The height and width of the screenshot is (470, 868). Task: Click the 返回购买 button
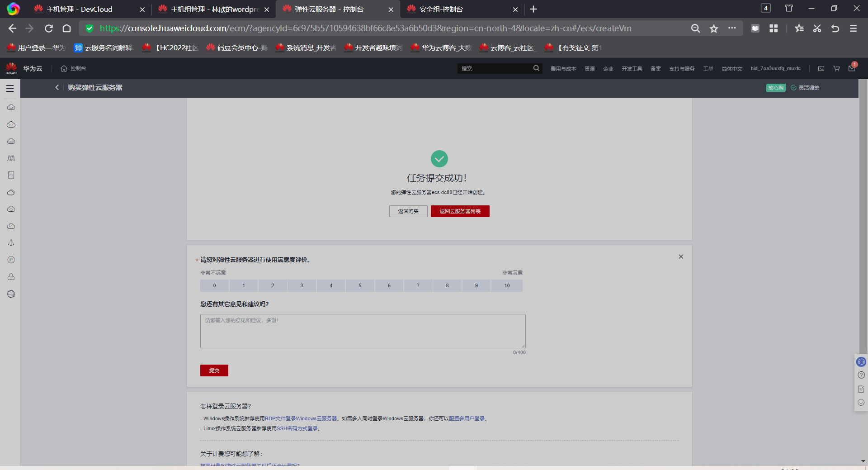[408, 211]
